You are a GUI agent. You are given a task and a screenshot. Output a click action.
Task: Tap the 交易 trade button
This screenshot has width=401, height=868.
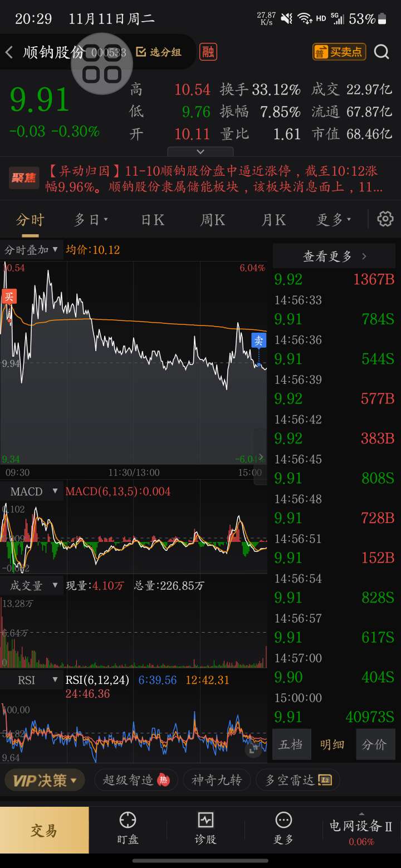[x=44, y=830]
